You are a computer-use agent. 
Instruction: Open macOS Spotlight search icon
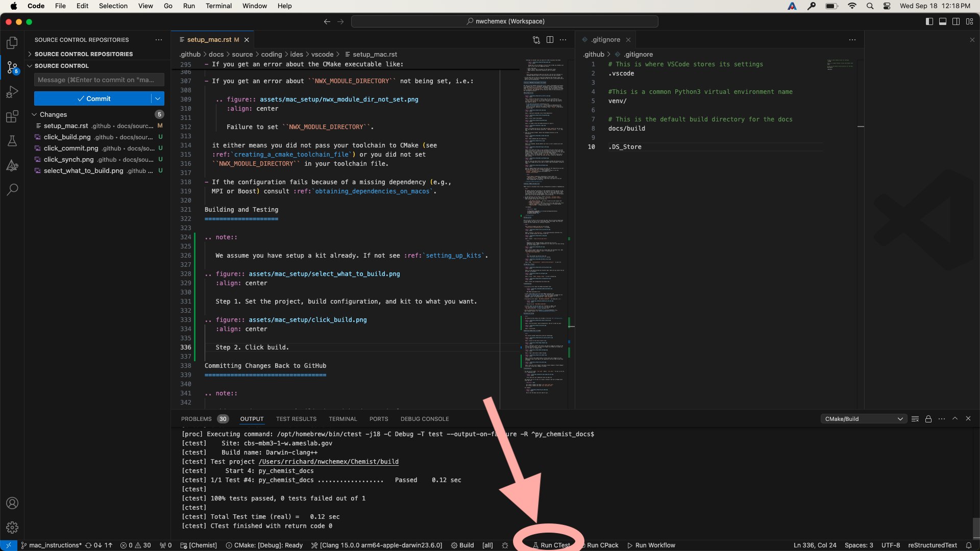[870, 6]
